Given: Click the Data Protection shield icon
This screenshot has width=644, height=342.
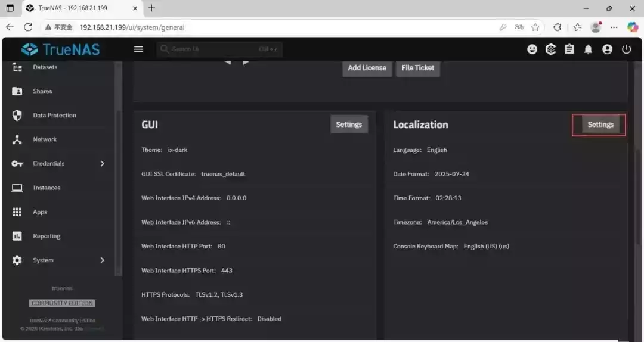Looking at the screenshot, I should click(17, 116).
